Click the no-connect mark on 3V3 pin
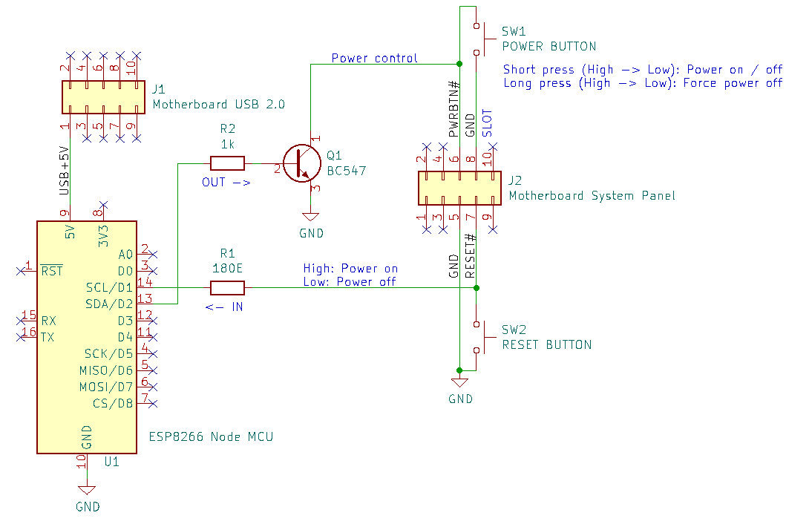This screenshot has width=812, height=527. (x=103, y=205)
